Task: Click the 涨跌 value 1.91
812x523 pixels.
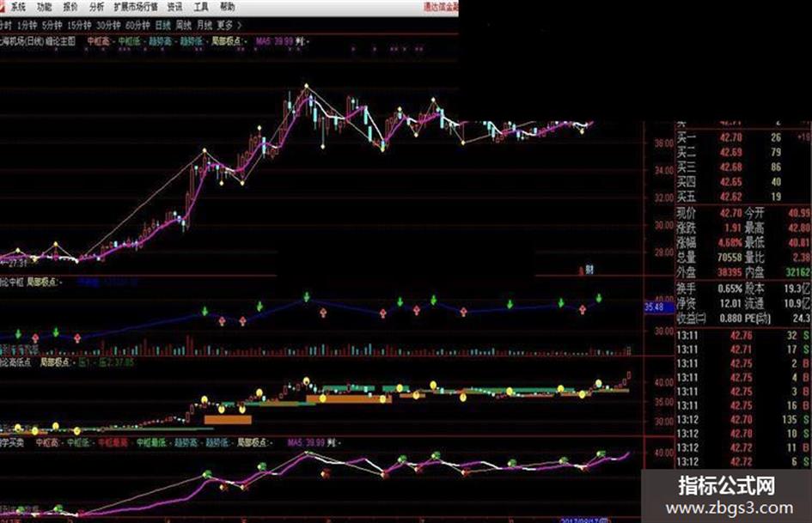Action: pyautogui.click(x=733, y=228)
